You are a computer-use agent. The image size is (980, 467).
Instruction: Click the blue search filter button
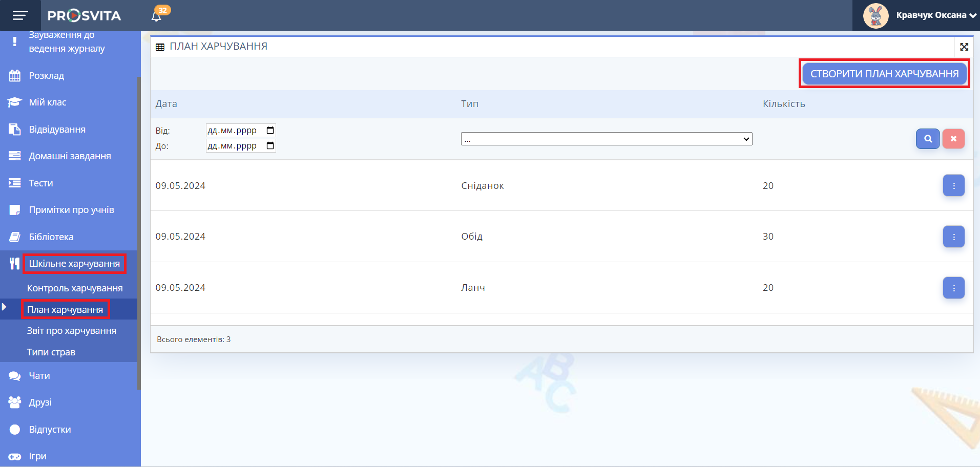(927, 139)
